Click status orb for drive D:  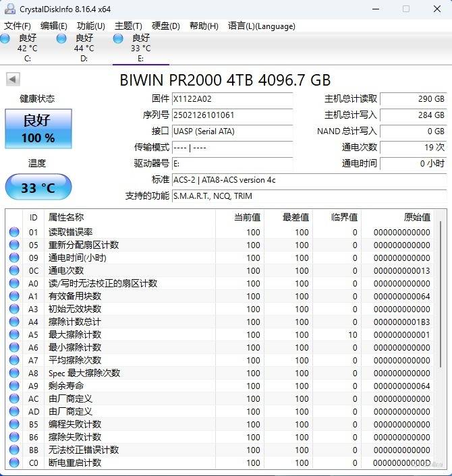click(62, 39)
